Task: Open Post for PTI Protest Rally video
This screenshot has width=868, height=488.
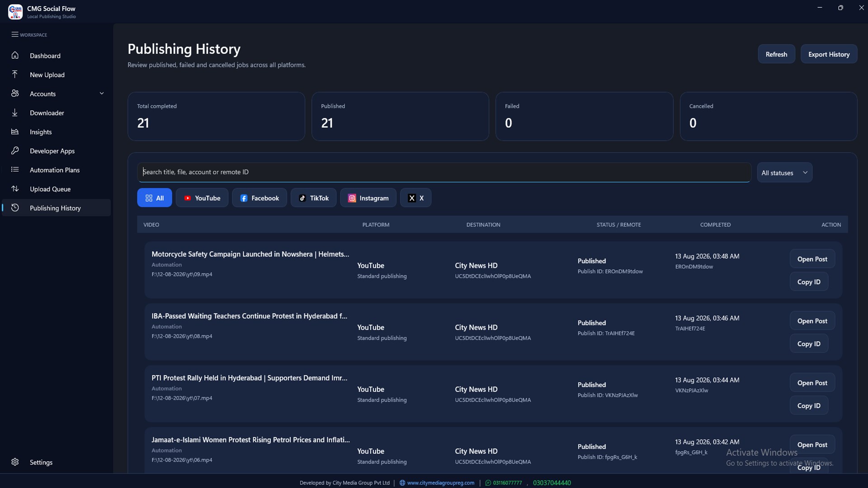Action: (x=812, y=383)
